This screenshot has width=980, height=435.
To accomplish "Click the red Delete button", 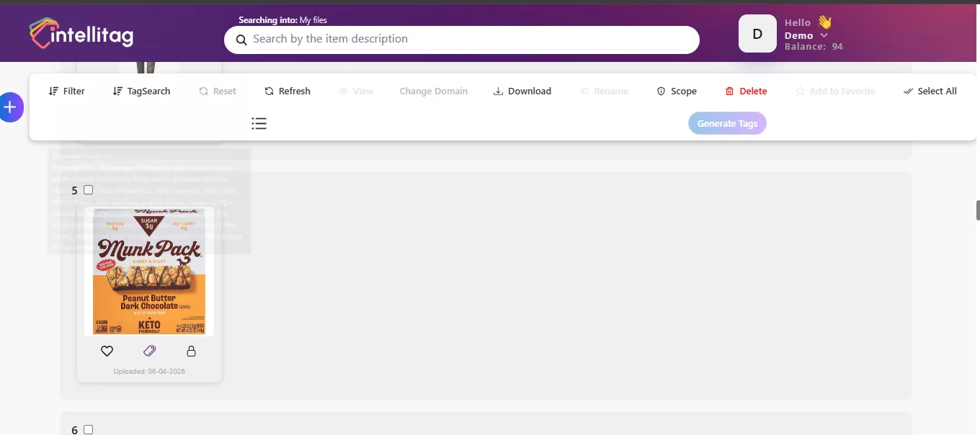I will click(746, 91).
